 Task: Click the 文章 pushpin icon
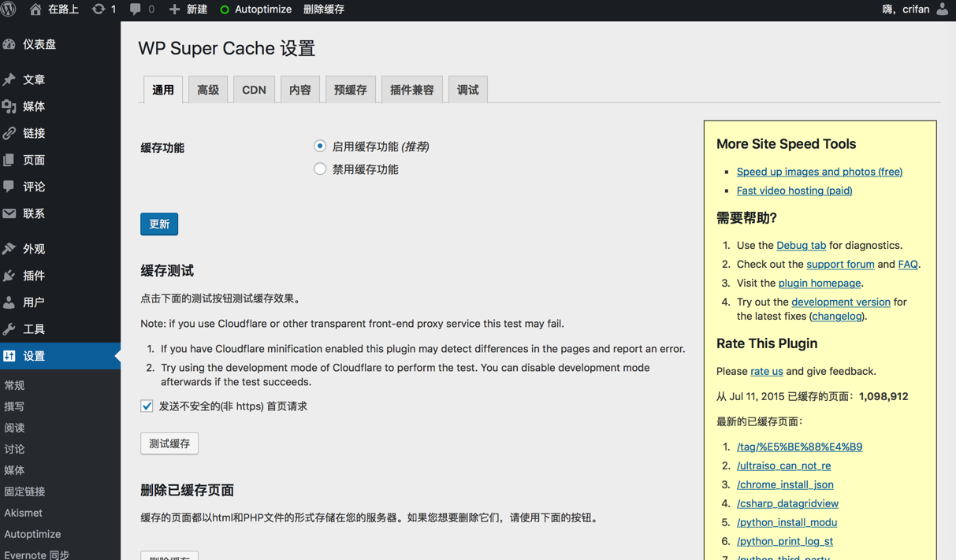tap(9, 80)
